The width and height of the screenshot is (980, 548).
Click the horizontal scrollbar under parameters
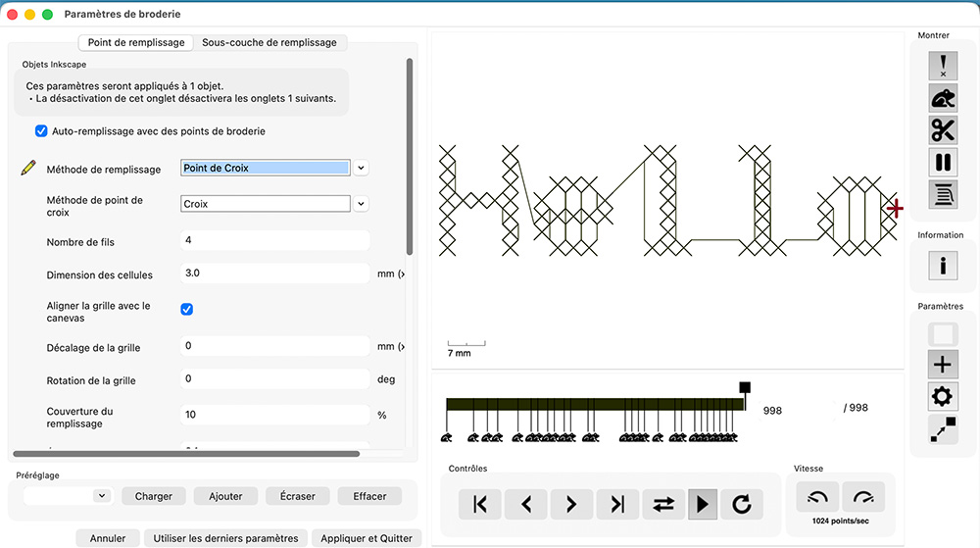click(x=186, y=454)
